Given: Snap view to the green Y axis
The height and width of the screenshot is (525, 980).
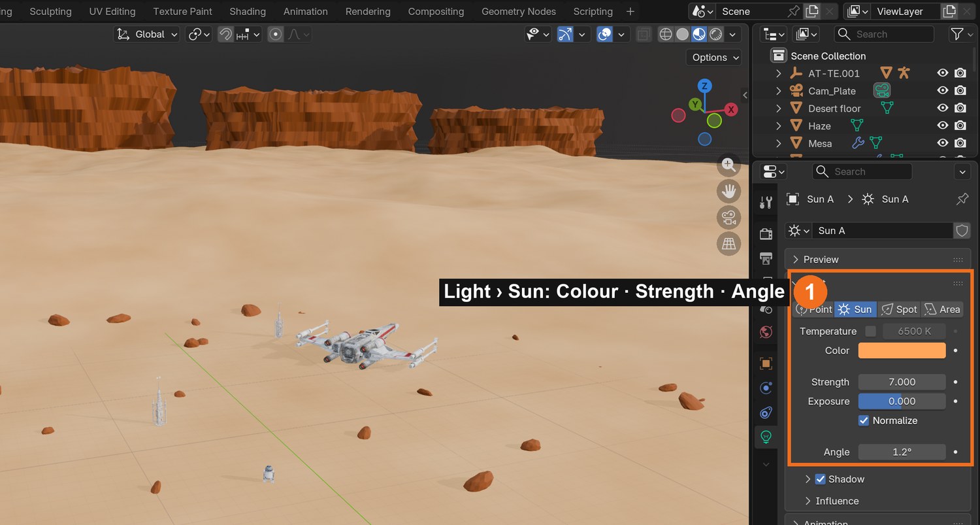Looking at the screenshot, I should coord(696,104).
